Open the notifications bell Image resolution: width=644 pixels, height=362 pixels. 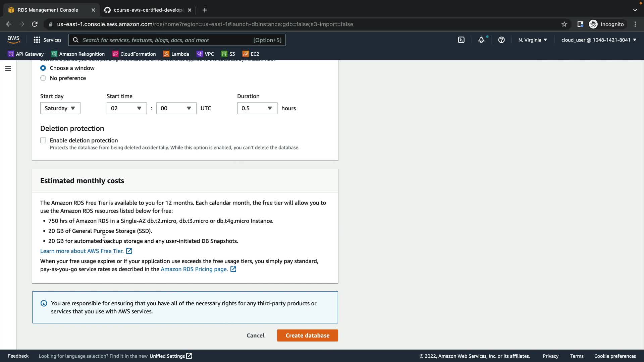pos(481,40)
